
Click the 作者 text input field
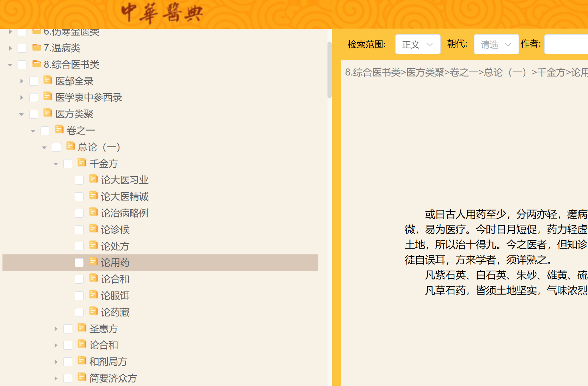point(566,44)
